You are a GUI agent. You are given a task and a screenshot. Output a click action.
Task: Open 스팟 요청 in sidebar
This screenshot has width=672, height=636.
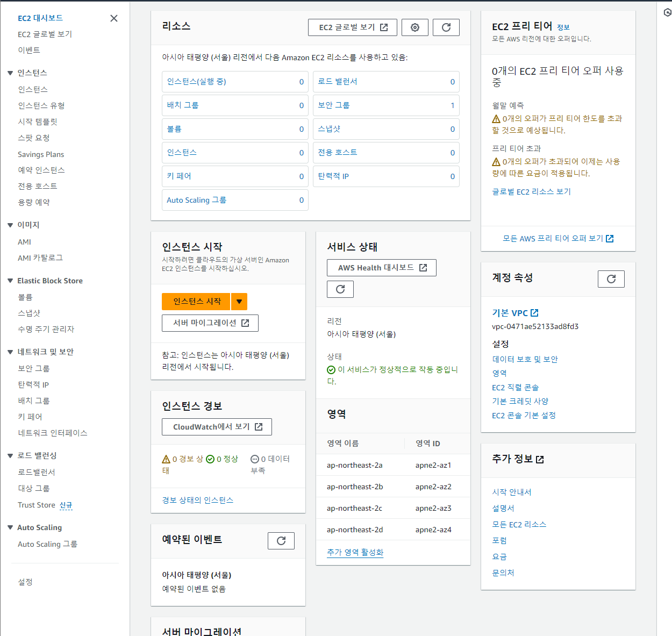[34, 138]
